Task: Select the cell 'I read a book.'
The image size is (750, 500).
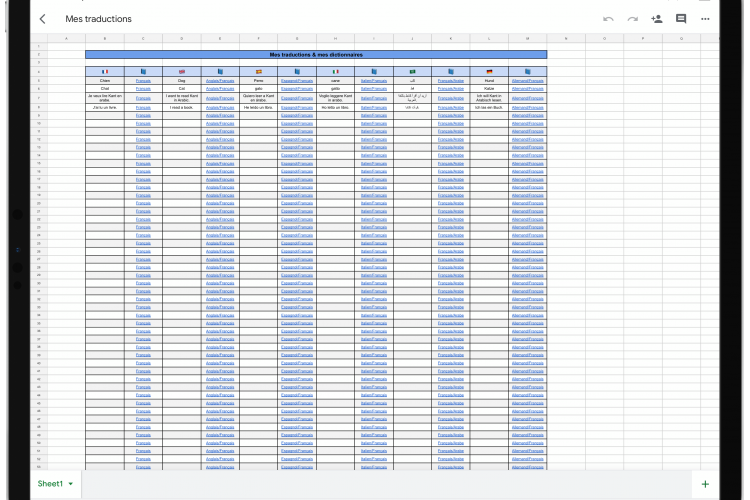Action: coord(182,108)
